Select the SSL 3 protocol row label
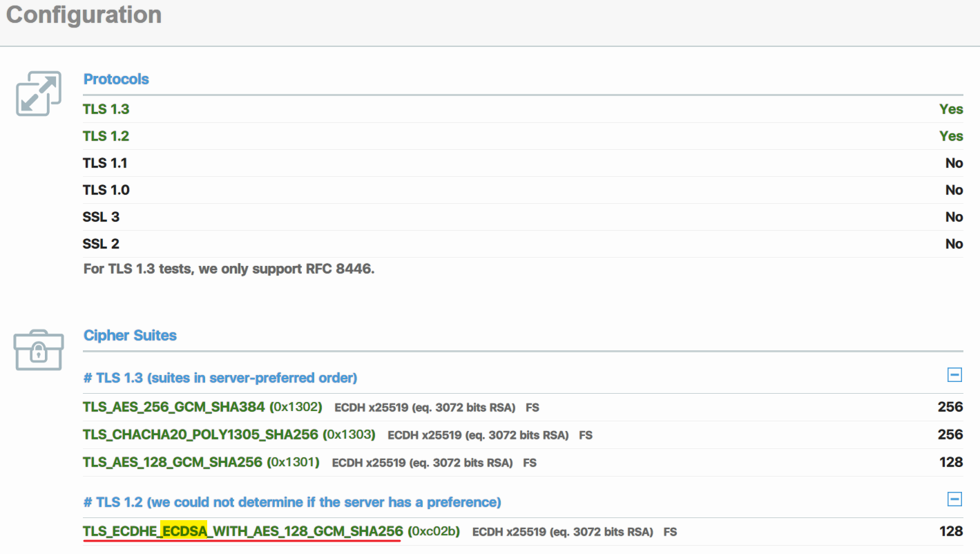980x554 pixels. click(101, 217)
